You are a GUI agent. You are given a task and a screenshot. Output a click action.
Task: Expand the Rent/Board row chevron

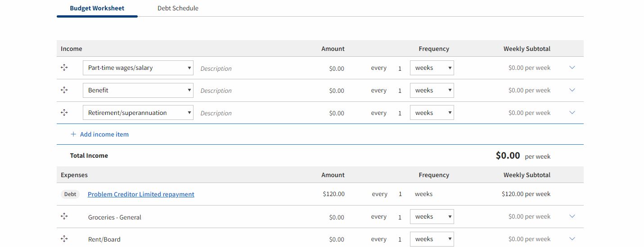tap(572, 239)
